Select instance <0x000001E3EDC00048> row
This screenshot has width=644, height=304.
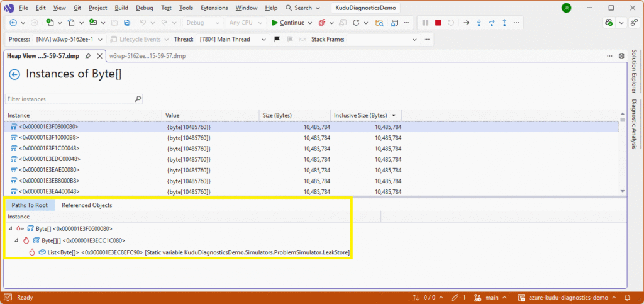click(x=311, y=159)
